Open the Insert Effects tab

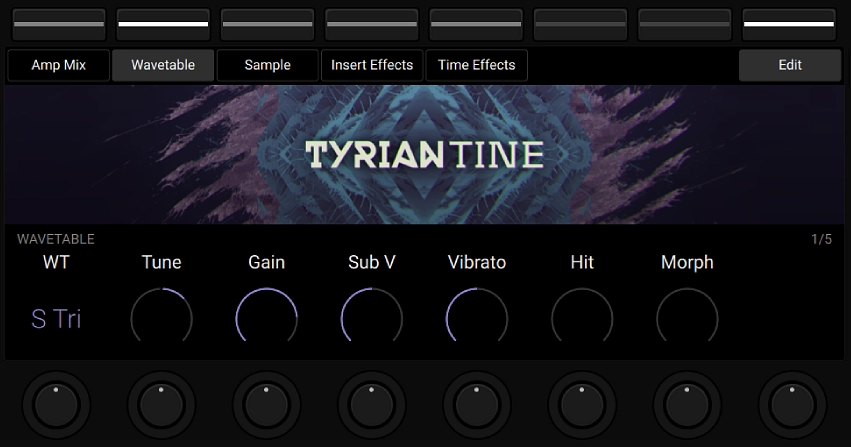pyautogui.click(x=372, y=65)
